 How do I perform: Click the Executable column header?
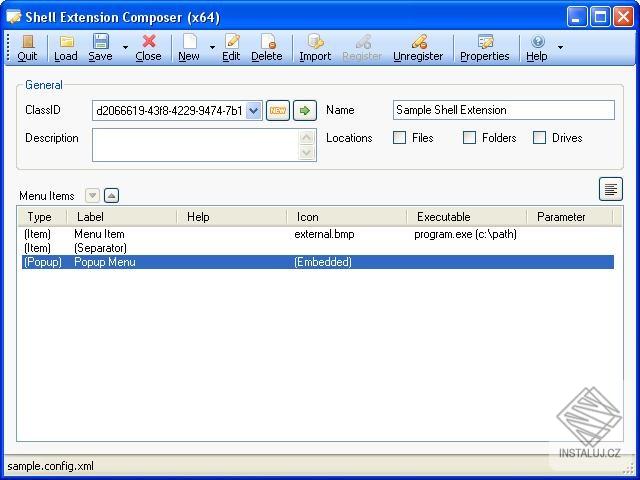tap(467, 217)
